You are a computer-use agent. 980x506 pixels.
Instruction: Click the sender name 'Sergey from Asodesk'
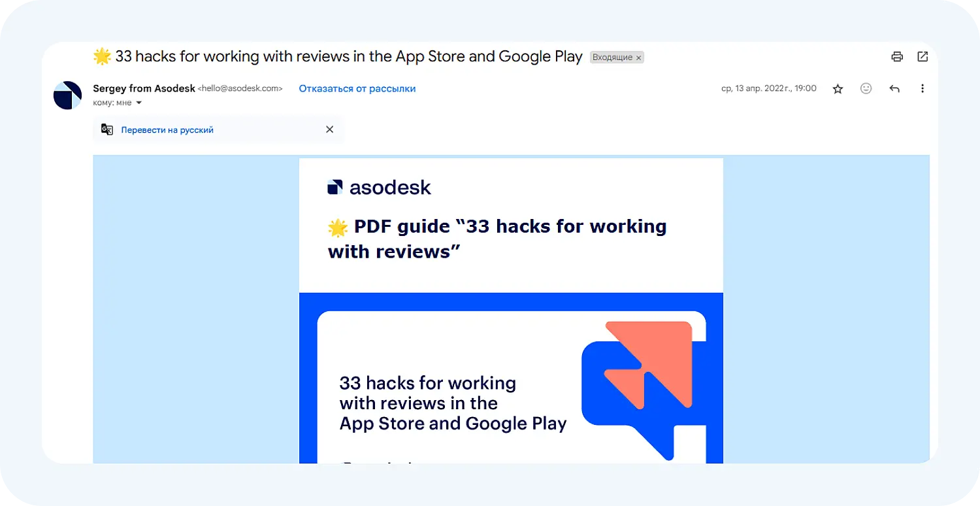click(x=144, y=89)
